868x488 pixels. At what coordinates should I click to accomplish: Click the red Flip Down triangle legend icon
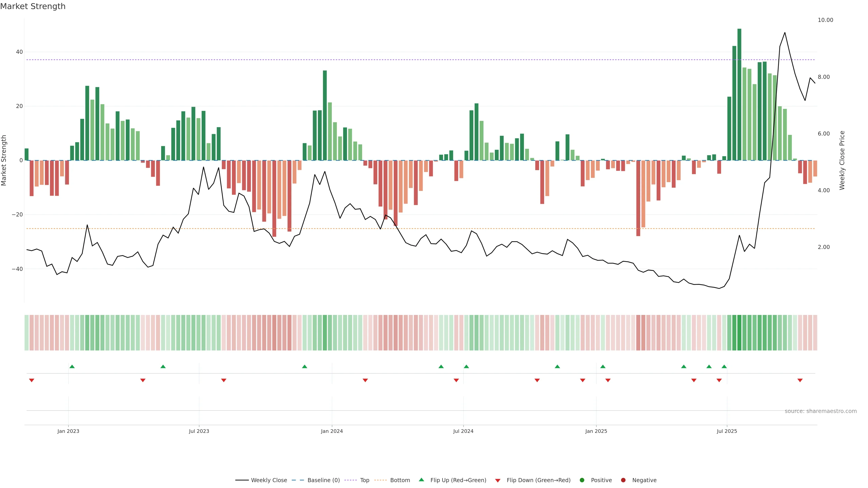click(x=498, y=480)
